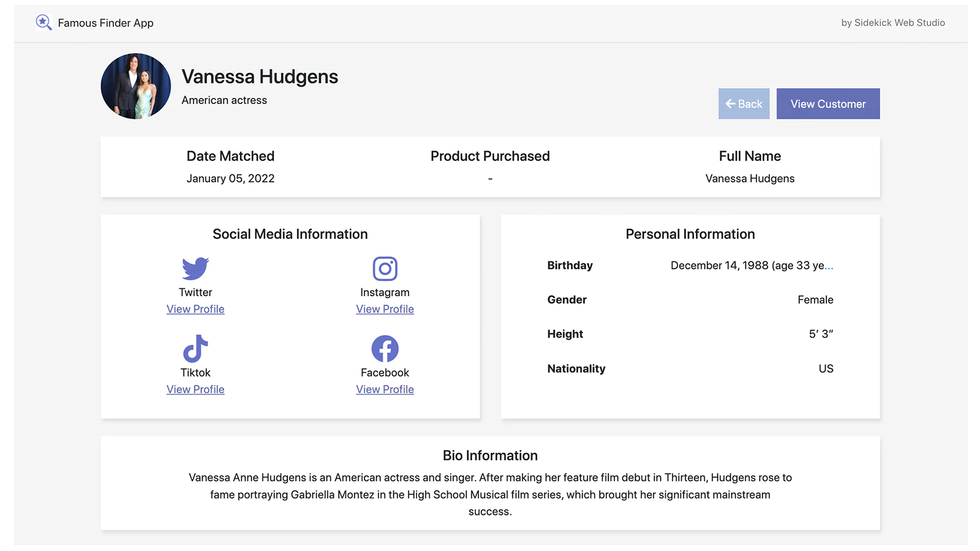Click the January 05, 2022 matched date
The height and width of the screenshot is (551, 980).
tap(230, 179)
